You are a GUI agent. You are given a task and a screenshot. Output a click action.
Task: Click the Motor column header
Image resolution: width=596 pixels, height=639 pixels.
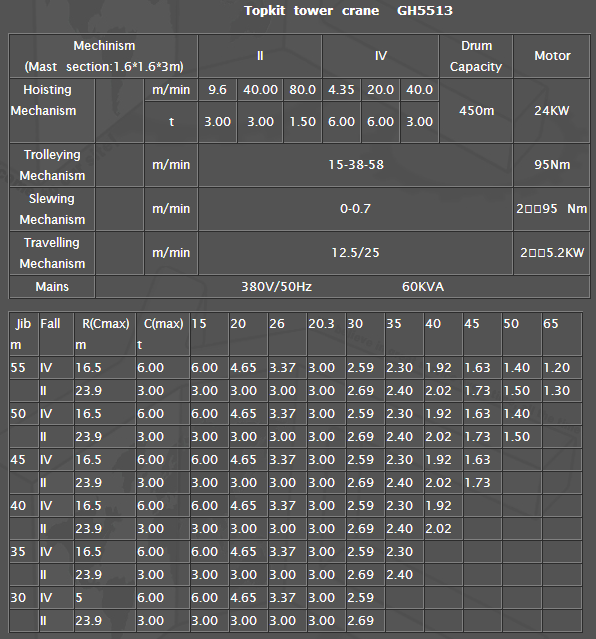[x=552, y=56]
